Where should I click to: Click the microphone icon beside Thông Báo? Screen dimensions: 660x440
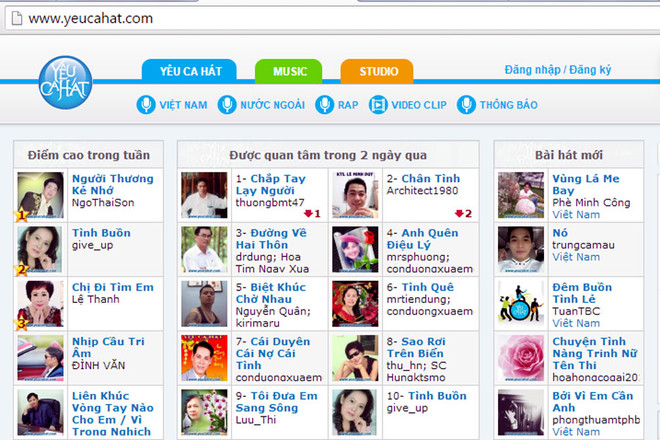pos(466,105)
